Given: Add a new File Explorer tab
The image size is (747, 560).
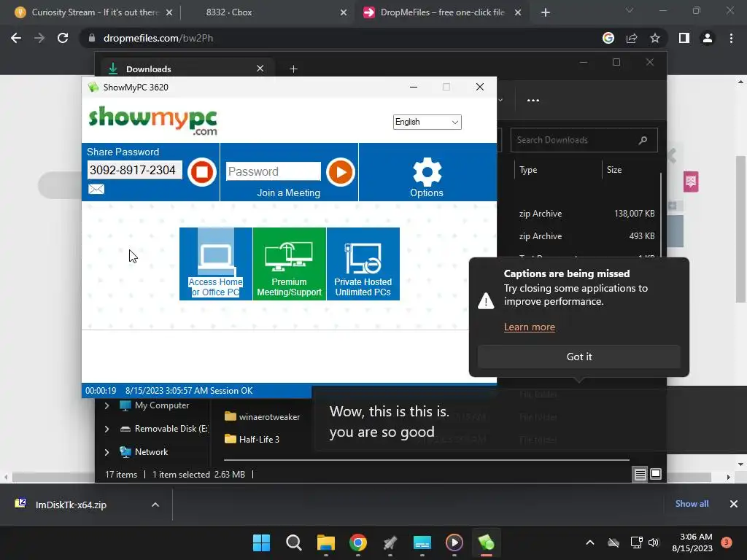Looking at the screenshot, I should point(293,69).
